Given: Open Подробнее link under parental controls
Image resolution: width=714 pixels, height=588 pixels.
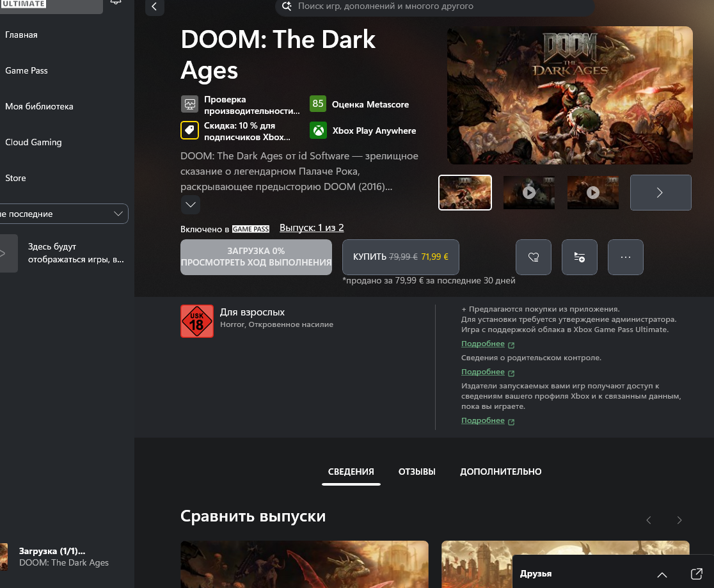Looking at the screenshot, I should [482, 372].
